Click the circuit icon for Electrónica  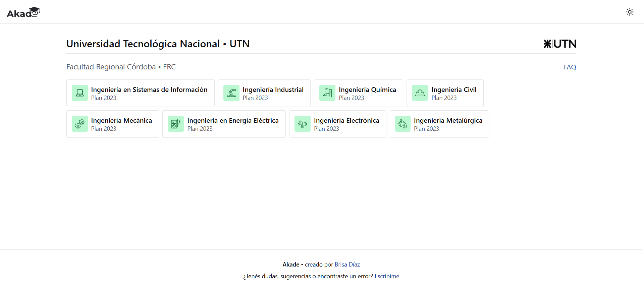click(303, 124)
